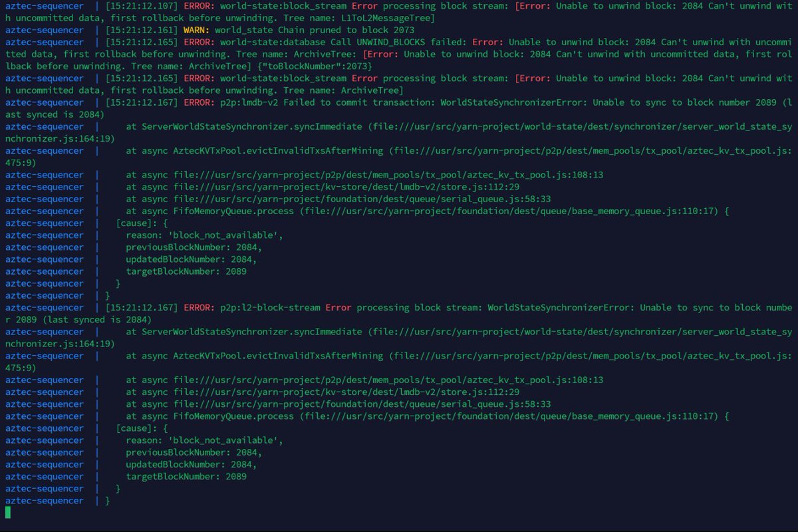Click the 'world-state:database' module name

pyautogui.click(x=273, y=42)
